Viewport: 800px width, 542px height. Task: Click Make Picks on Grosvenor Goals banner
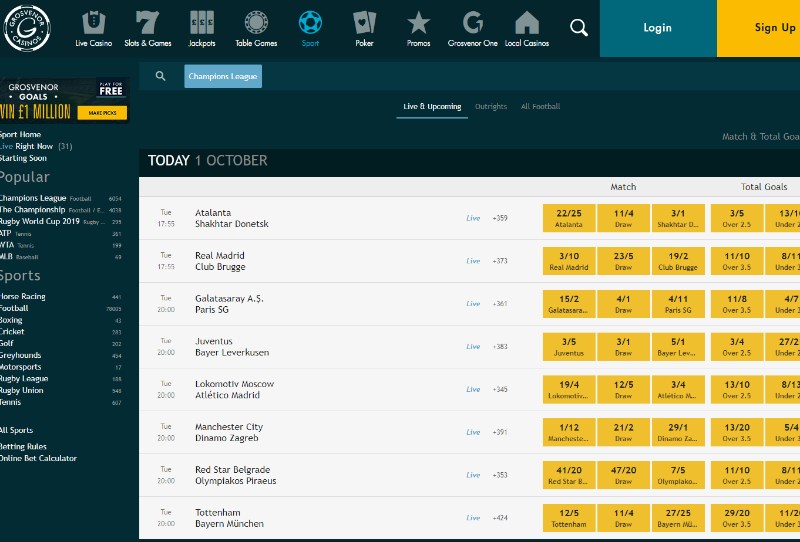(102, 113)
